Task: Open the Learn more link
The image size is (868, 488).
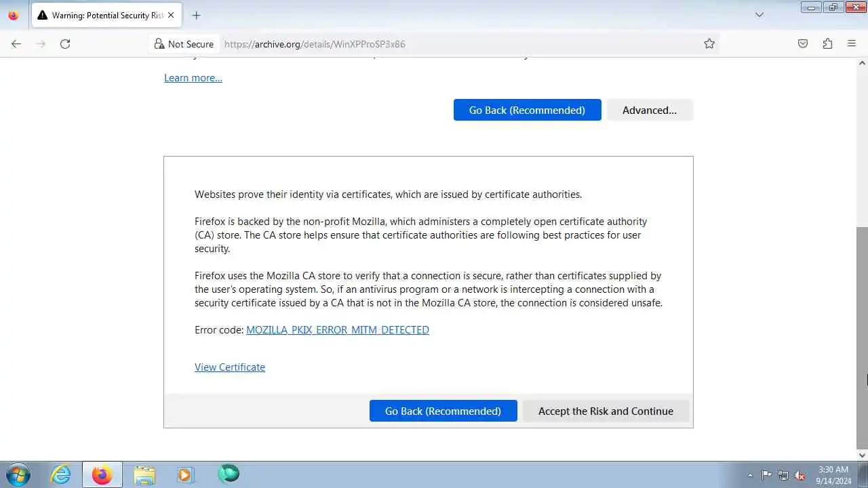Action: click(x=193, y=78)
